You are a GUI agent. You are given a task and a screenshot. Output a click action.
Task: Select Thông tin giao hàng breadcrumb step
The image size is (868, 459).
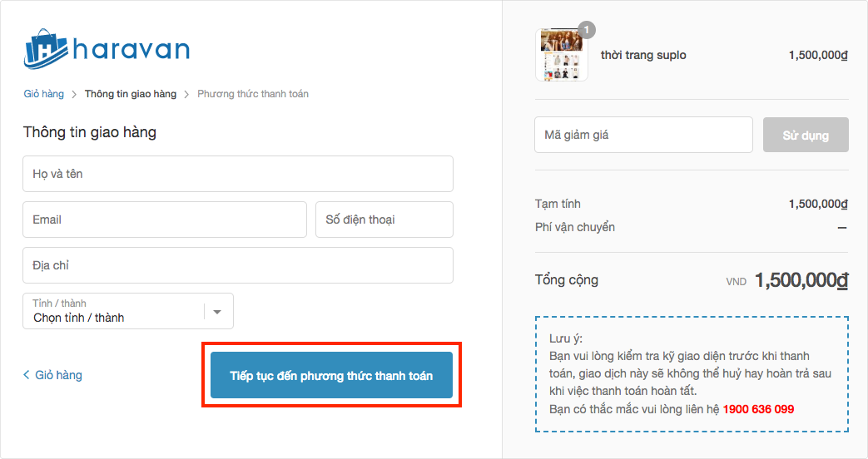131,94
